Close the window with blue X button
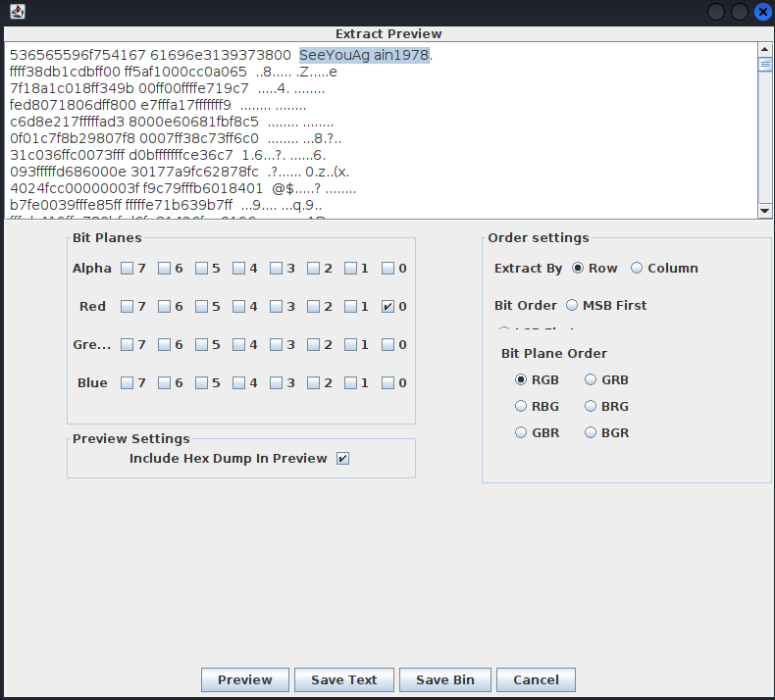 click(762, 12)
